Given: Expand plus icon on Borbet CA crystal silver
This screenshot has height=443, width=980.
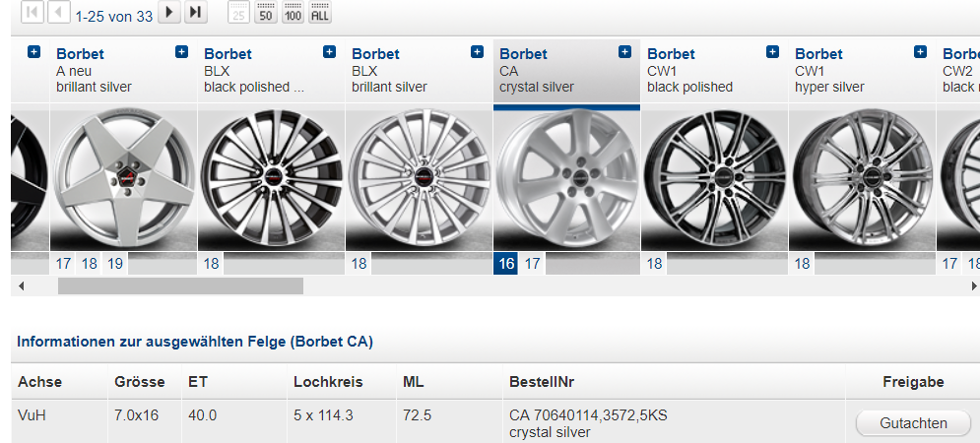Looking at the screenshot, I should coord(624,52).
